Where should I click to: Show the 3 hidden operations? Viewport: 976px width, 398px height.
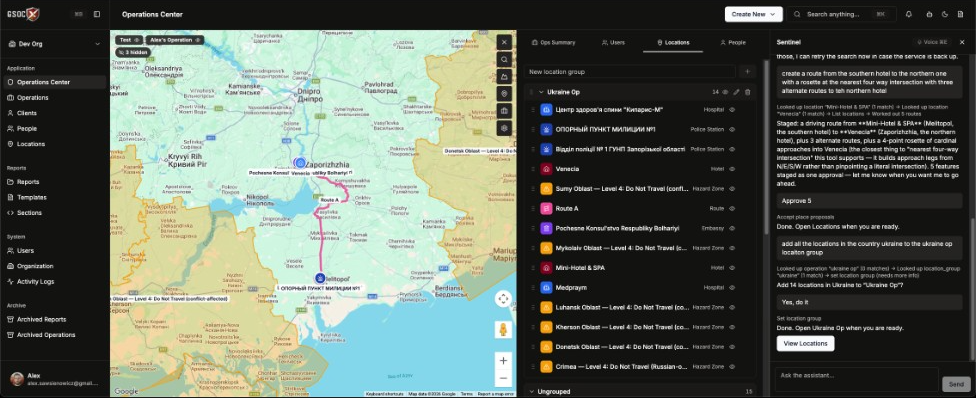pyautogui.click(x=132, y=52)
